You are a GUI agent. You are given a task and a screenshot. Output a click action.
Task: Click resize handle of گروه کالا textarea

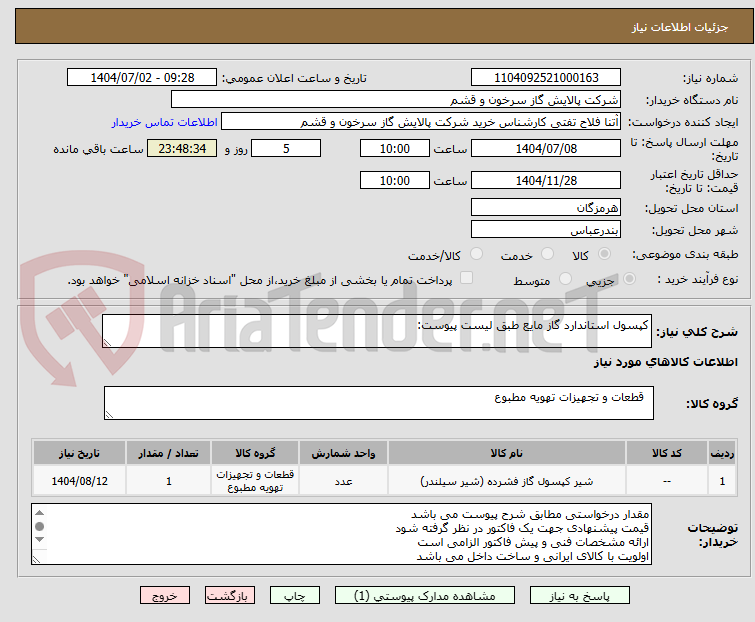click(109, 415)
